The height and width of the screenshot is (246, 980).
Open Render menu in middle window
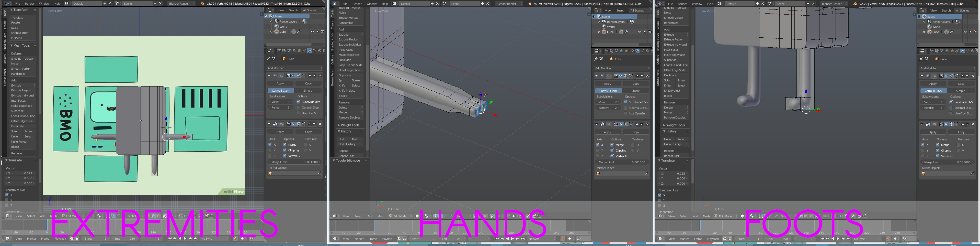click(357, 3)
